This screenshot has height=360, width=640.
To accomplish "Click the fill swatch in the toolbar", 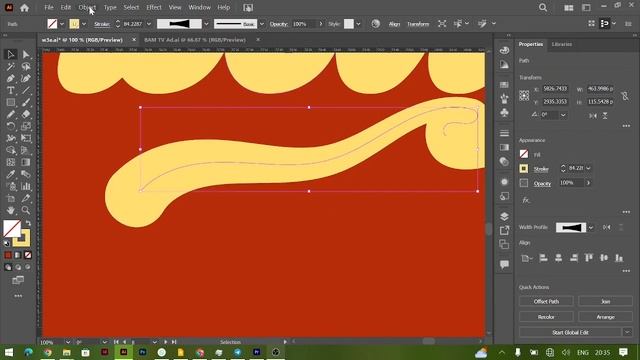I will click(x=12, y=229).
